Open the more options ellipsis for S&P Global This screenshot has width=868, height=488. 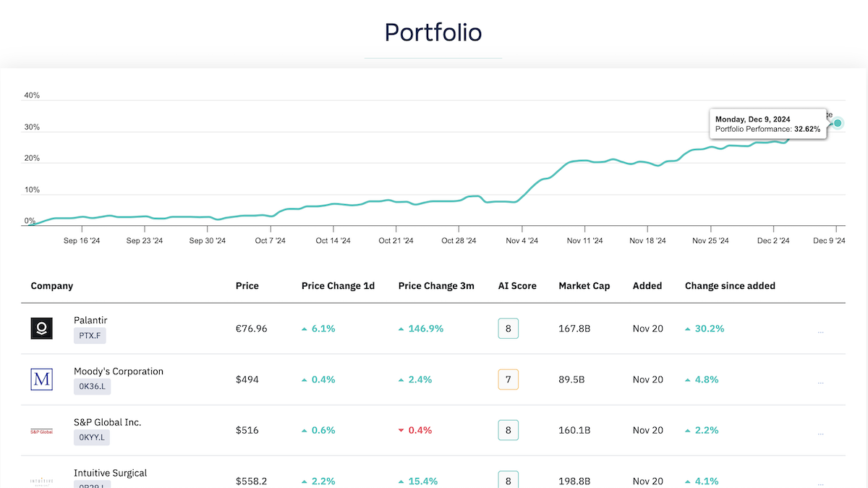pos(820,432)
